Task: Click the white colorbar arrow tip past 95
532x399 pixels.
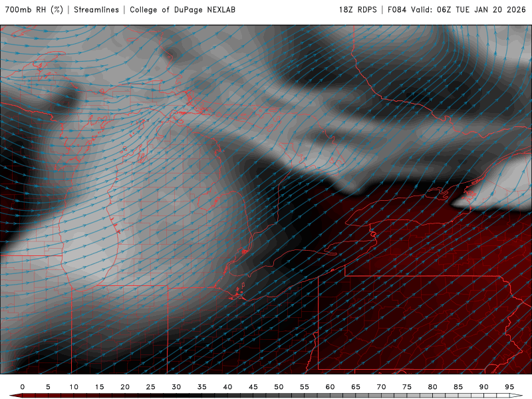Action: coord(517,396)
